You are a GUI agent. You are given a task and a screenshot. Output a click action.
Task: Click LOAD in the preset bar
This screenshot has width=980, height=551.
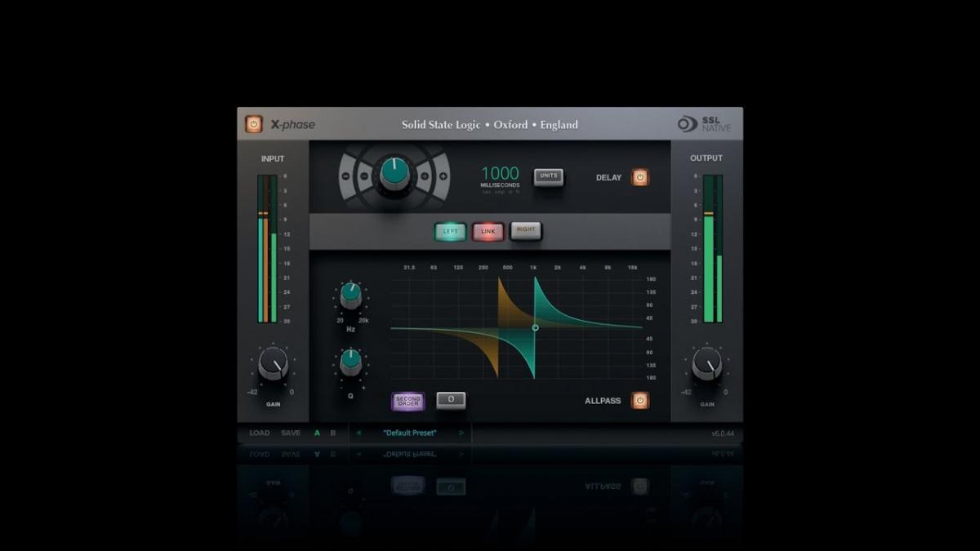click(x=260, y=433)
